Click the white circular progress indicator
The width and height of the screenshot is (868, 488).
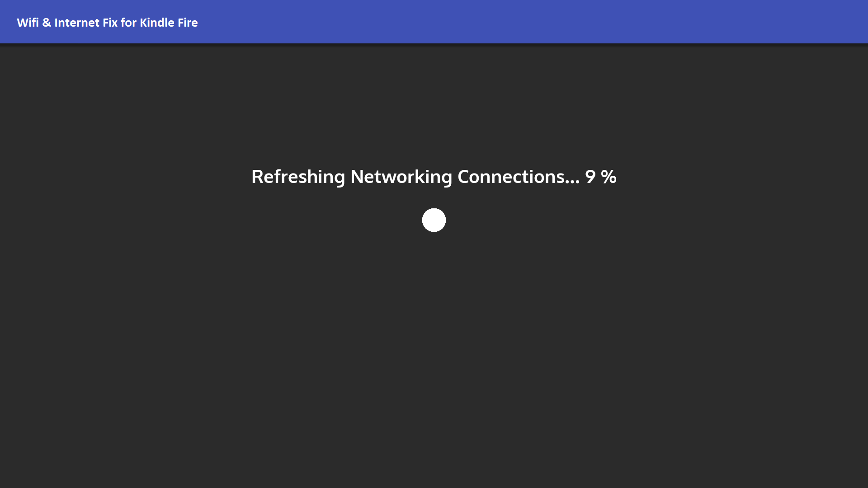[x=434, y=220]
